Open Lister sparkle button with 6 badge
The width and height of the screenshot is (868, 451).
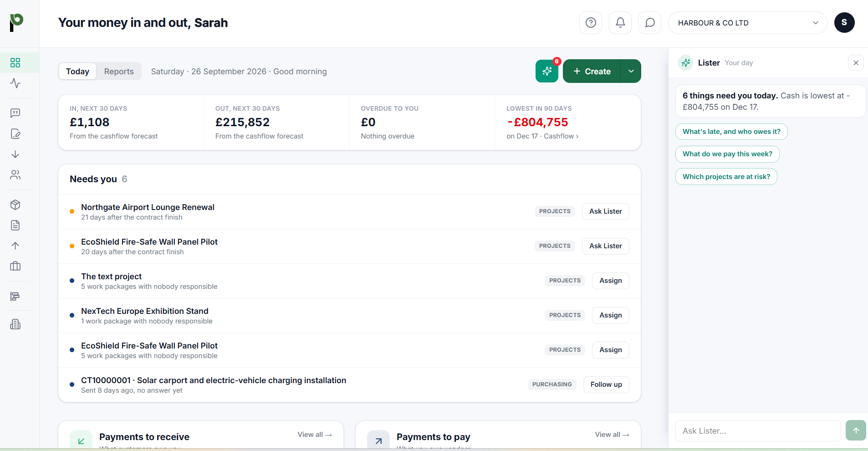click(x=547, y=71)
